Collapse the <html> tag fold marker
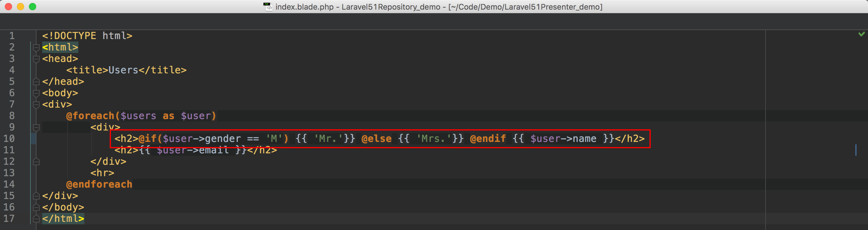868x230 pixels. pos(36,48)
